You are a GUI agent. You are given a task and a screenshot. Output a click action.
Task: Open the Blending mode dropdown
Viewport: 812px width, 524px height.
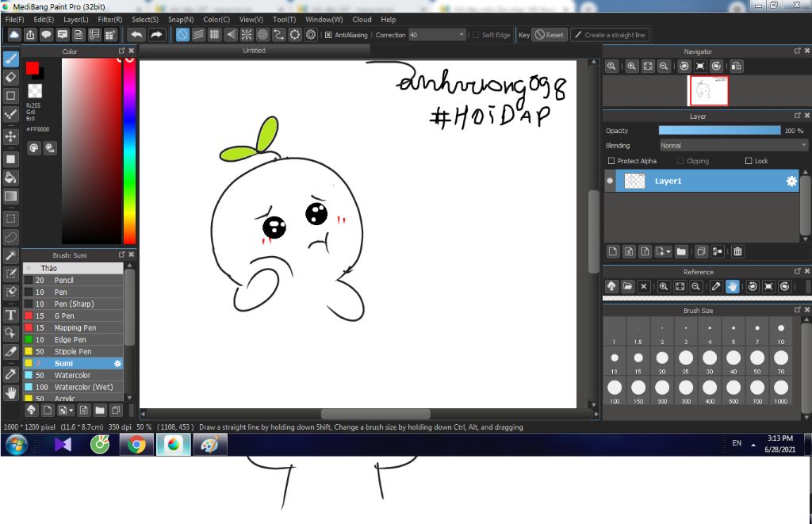point(733,146)
